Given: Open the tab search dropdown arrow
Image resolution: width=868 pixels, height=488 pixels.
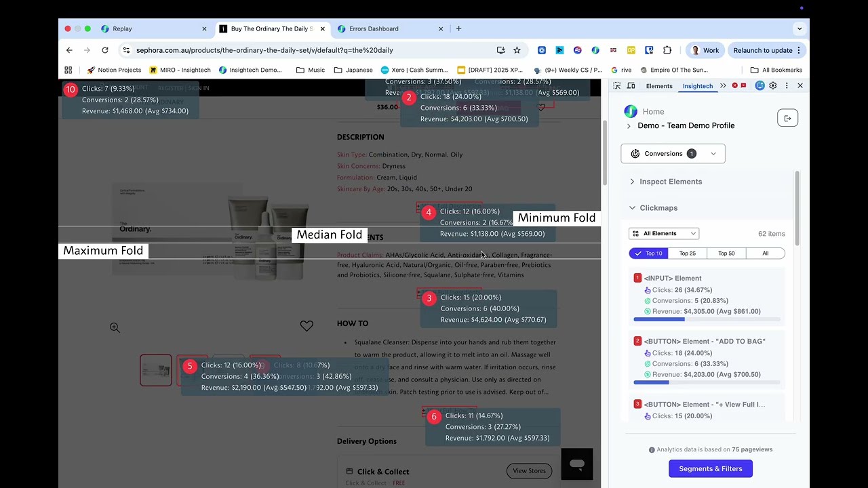Looking at the screenshot, I should click(x=800, y=28).
